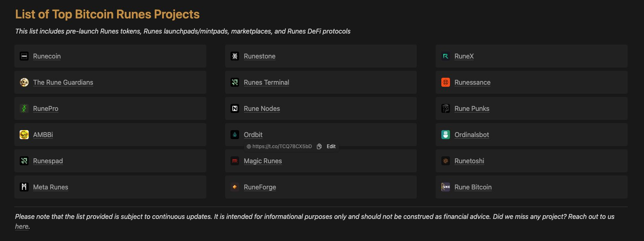Click the green Ordinalsbot robot icon

click(x=445, y=135)
